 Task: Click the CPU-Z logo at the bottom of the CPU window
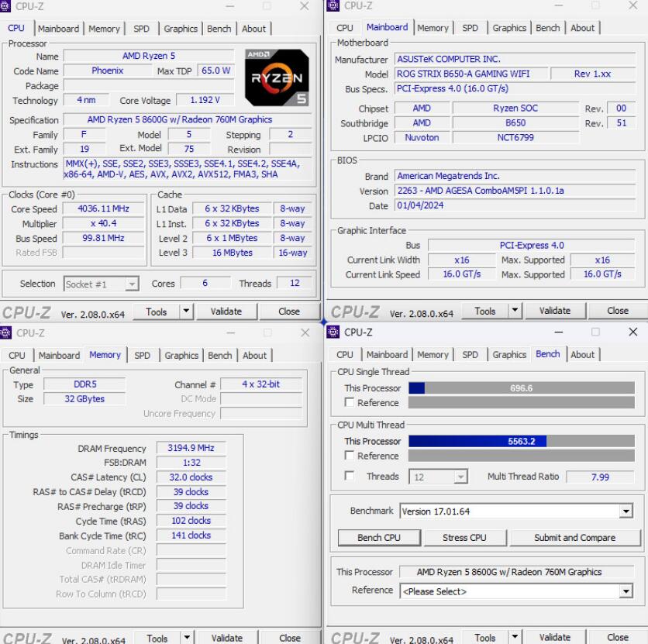29,312
